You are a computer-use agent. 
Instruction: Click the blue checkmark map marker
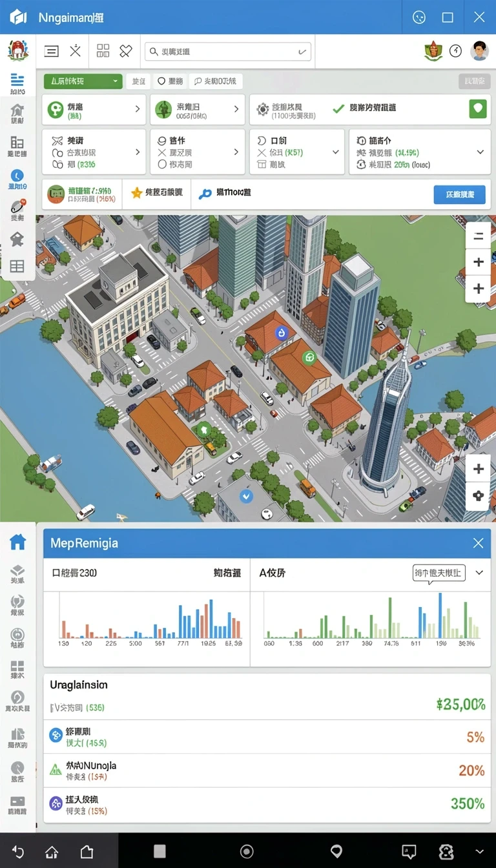[245, 496]
